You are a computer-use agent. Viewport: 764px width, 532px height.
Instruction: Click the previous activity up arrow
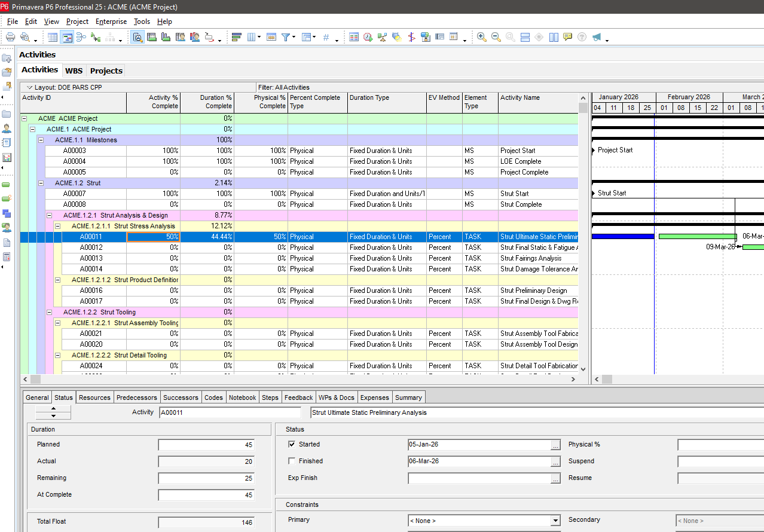coord(53,409)
